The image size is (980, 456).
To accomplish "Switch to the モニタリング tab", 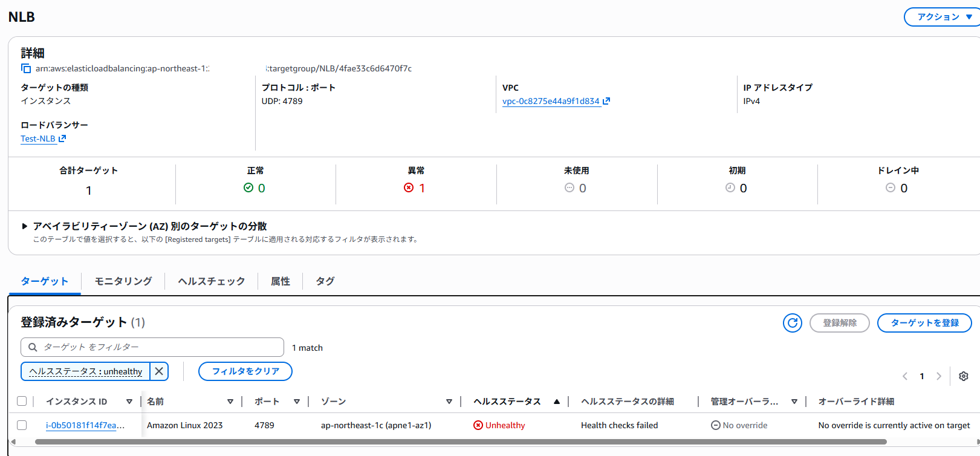I will [x=123, y=281].
